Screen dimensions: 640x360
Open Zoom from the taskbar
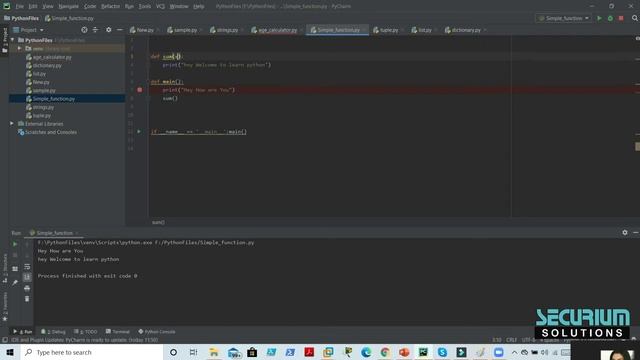pos(498,352)
